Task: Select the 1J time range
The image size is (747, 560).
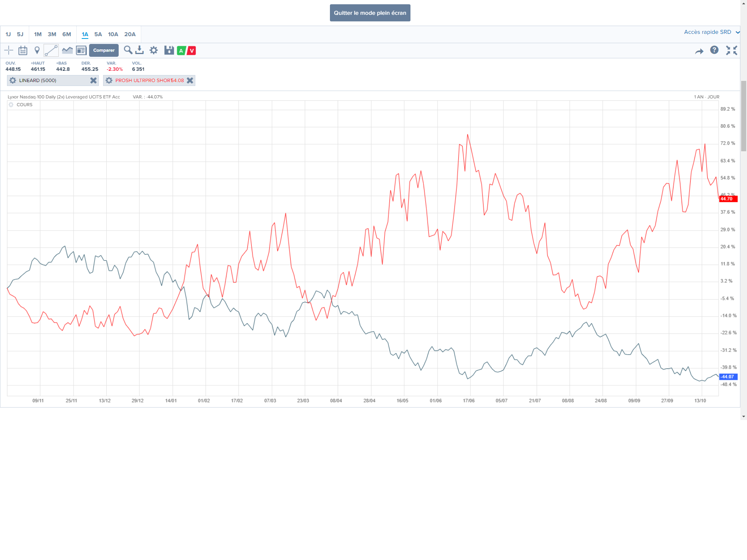Action: coord(8,34)
